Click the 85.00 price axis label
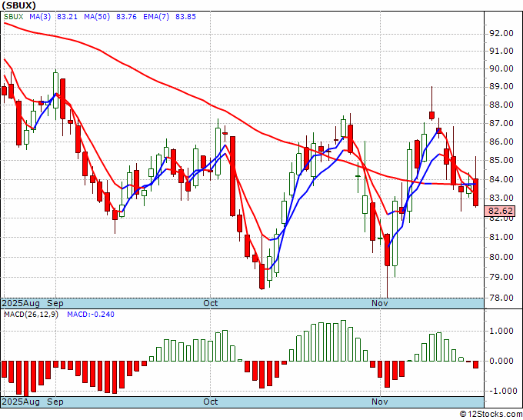The height and width of the screenshot is (420, 523). pyautogui.click(x=501, y=161)
